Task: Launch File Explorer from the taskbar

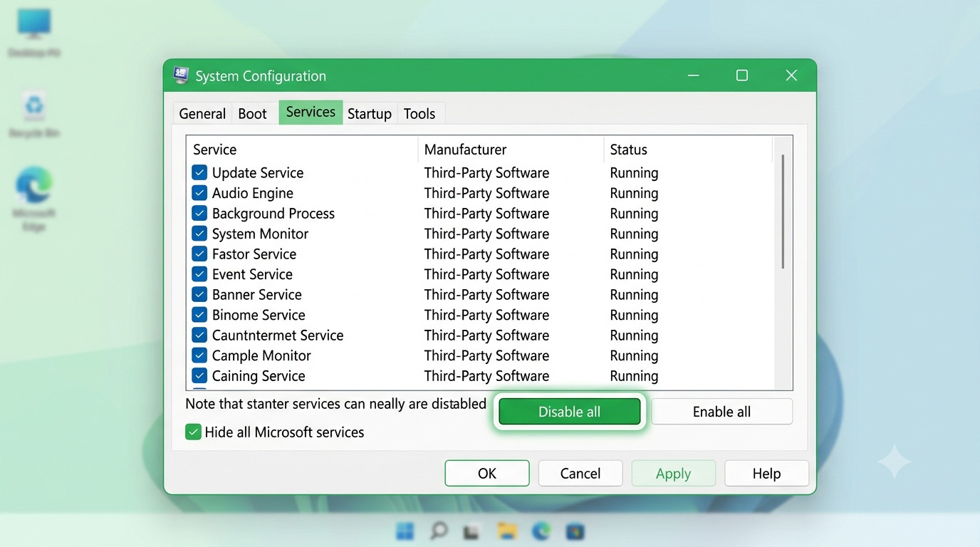Action: pyautogui.click(x=507, y=531)
